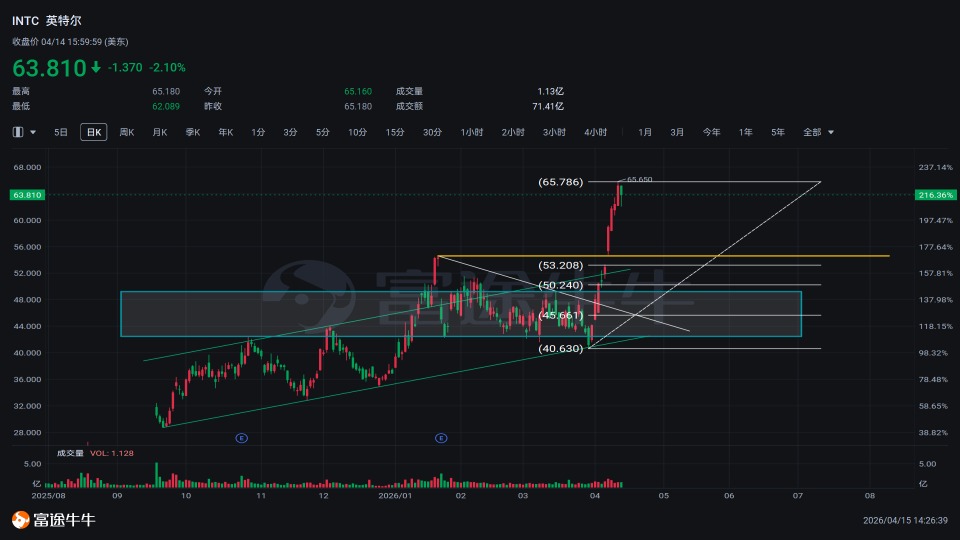960x540 pixels.
Task: Click the 216.36% label on right axis
Action: (x=936, y=195)
